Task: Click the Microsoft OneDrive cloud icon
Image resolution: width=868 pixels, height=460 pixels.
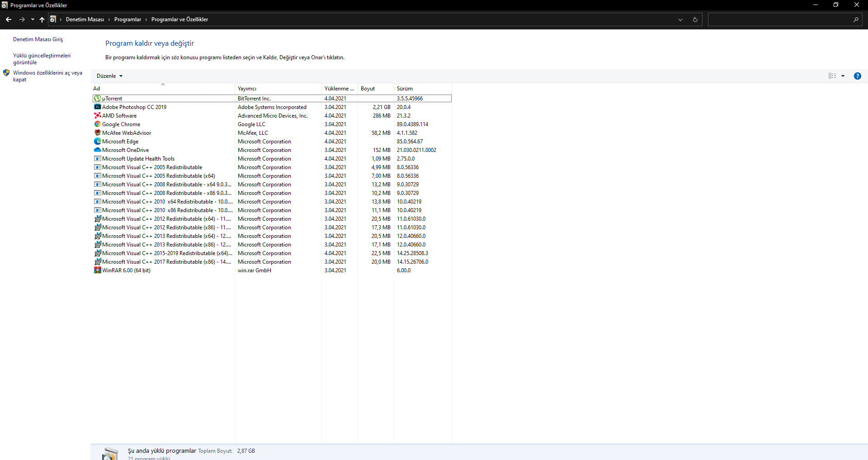Action: (97, 150)
